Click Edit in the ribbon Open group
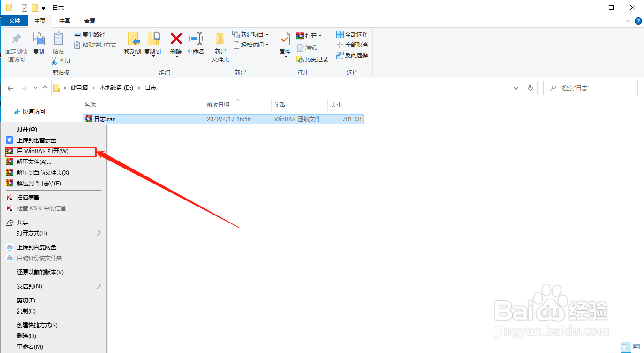Image resolution: width=644 pixels, height=353 pixels. pyautogui.click(x=307, y=48)
